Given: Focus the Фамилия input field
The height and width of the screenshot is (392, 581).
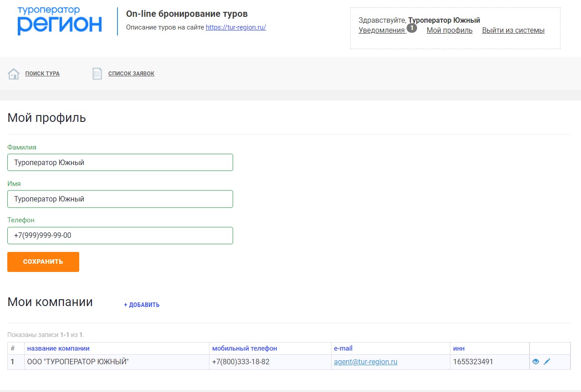Looking at the screenshot, I should [120, 162].
